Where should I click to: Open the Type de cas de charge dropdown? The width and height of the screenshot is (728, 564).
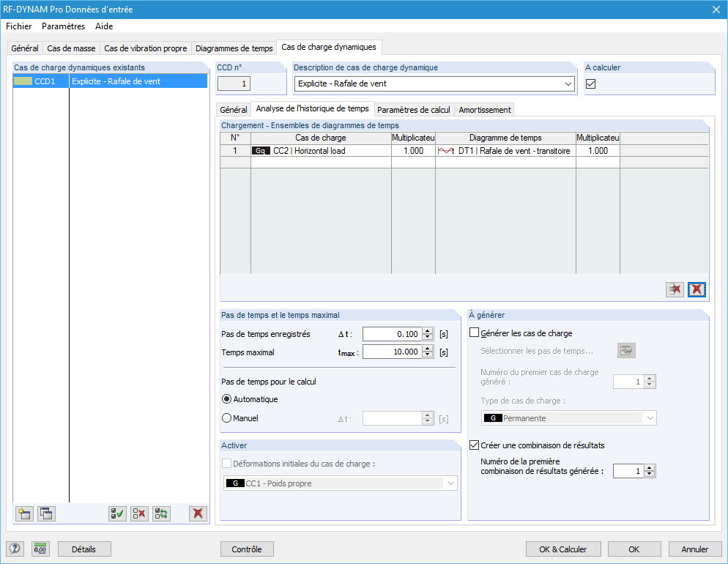650,418
